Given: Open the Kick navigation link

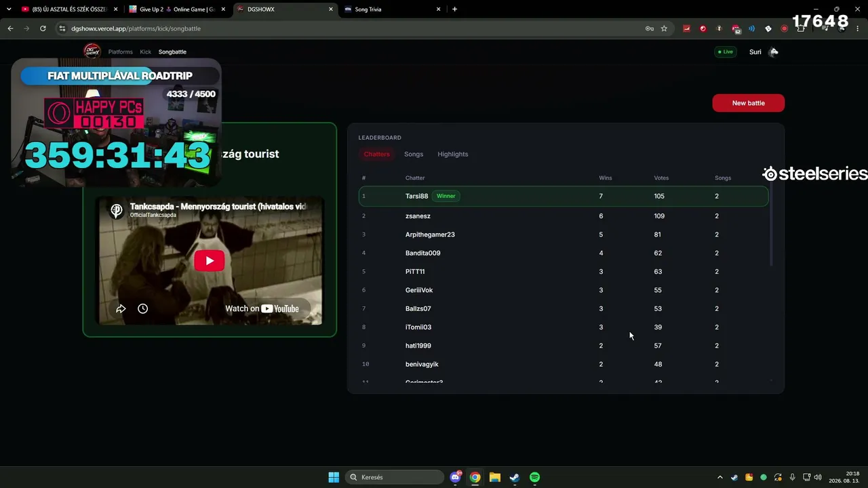Looking at the screenshot, I should (146, 52).
